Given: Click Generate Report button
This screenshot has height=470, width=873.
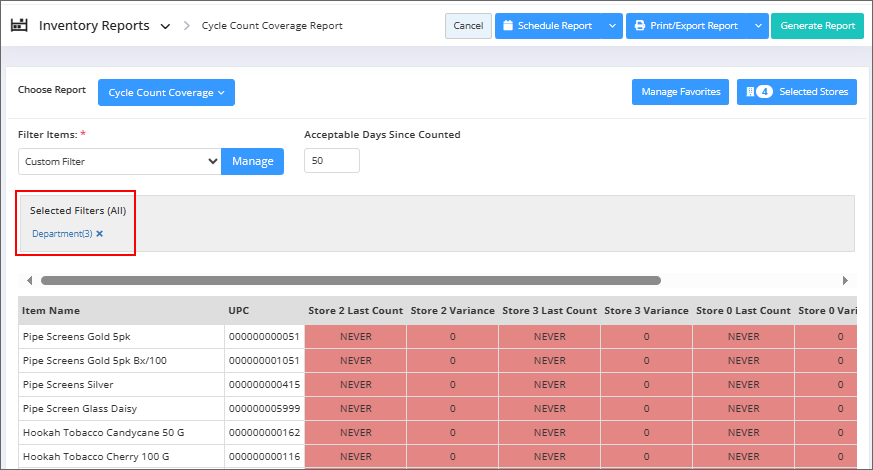Looking at the screenshot, I should coord(817,26).
